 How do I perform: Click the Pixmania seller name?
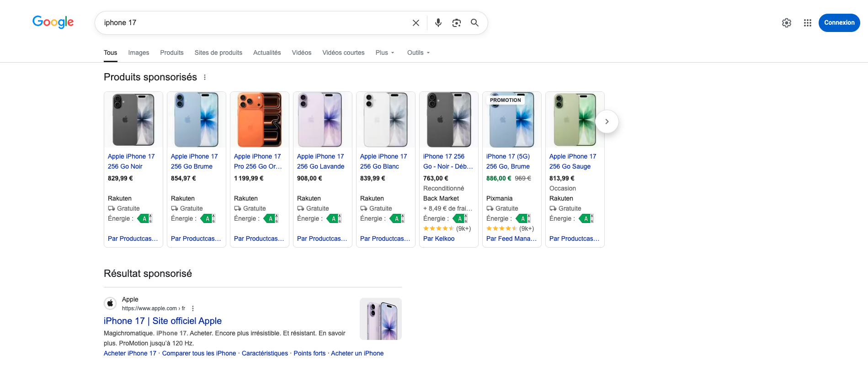[499, 198]
